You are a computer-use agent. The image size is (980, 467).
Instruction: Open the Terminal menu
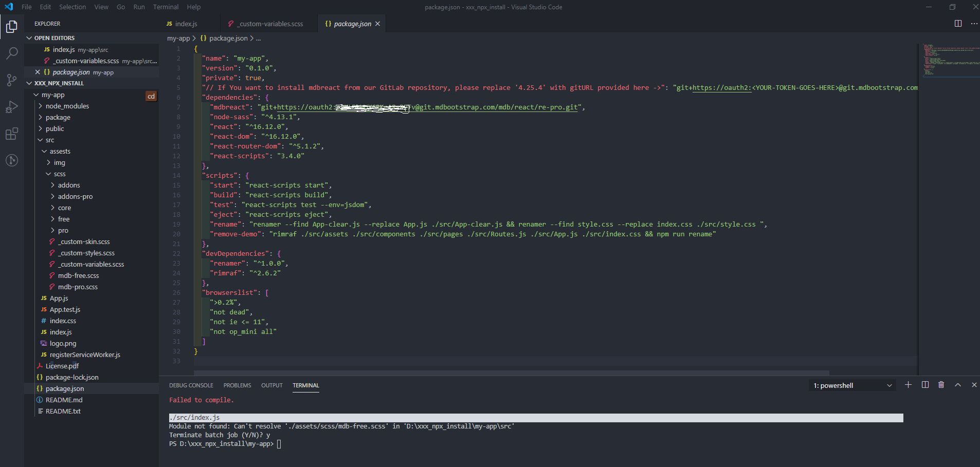pyautogui.click(x=166, y=7)
